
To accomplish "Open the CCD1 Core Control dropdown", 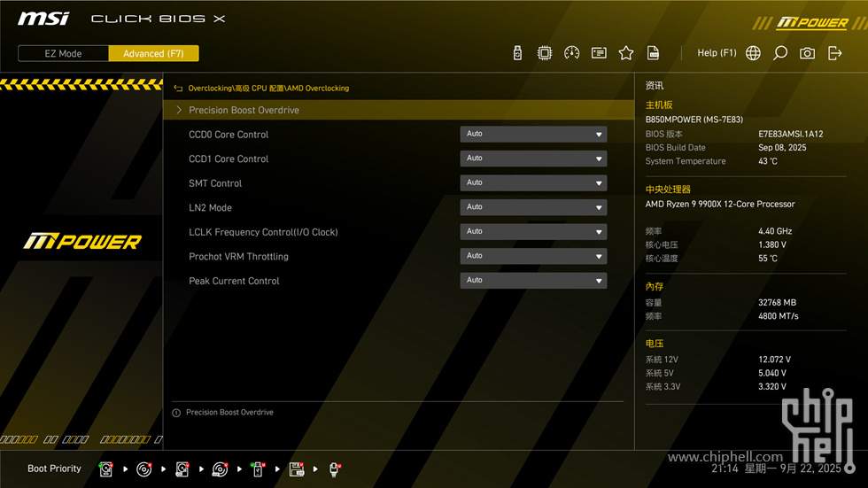I will (533, 159).
